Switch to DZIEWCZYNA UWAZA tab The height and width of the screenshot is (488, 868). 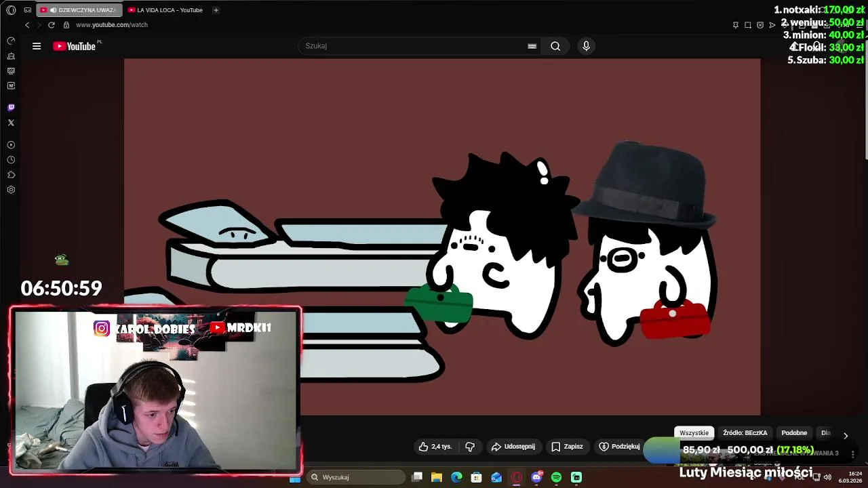[x=79, y=10]
